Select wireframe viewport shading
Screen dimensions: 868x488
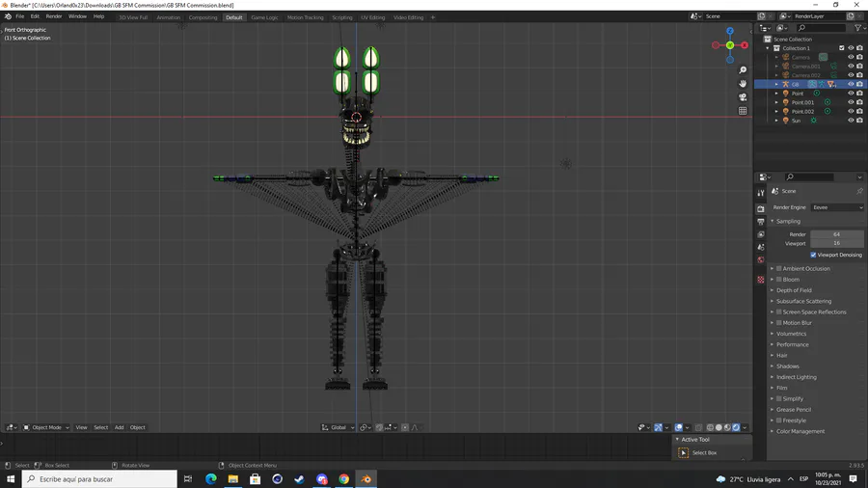click(x=710, y=427)
